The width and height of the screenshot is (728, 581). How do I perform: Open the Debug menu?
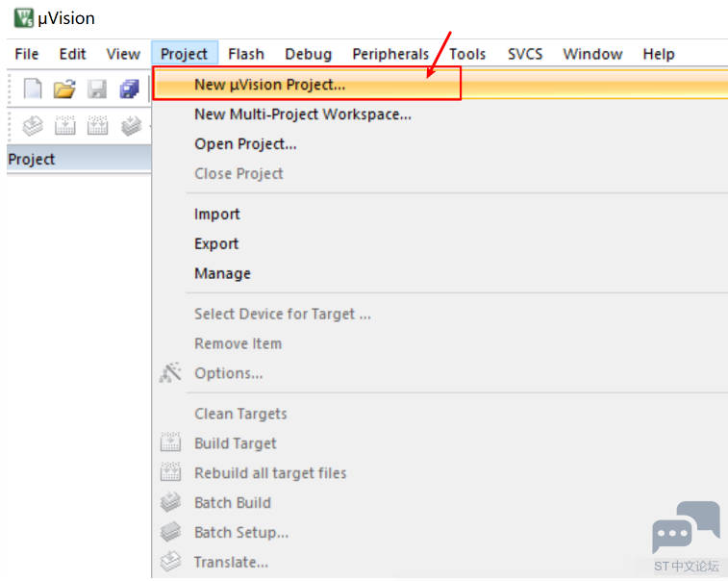[x=309, y=54]
